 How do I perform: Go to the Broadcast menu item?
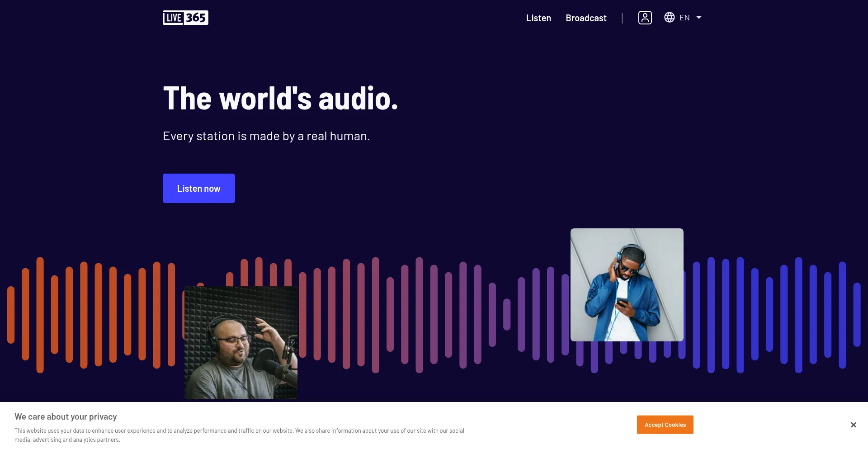tap(586, 18)
